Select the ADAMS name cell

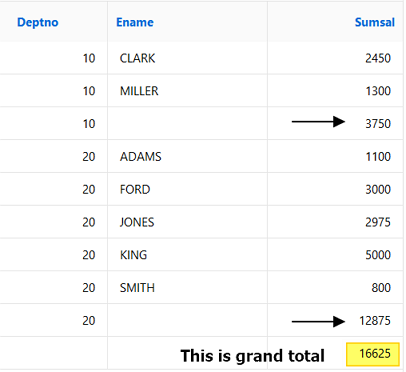click(x=140, y=157)
